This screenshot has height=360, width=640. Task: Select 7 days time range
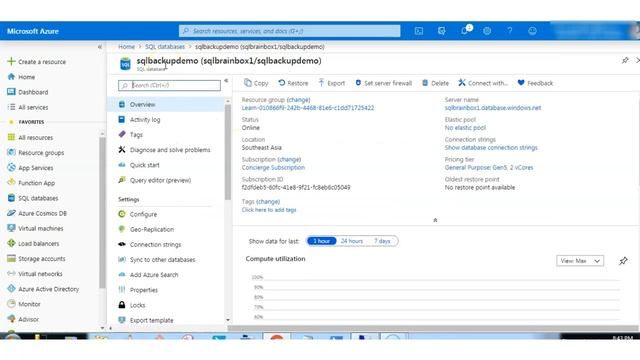point(382,241)
